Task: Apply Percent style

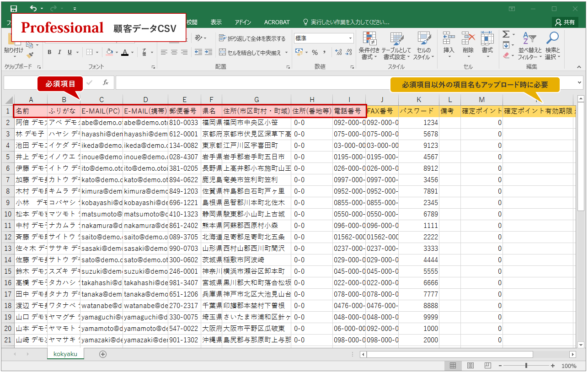Action: tap(315, 52)
